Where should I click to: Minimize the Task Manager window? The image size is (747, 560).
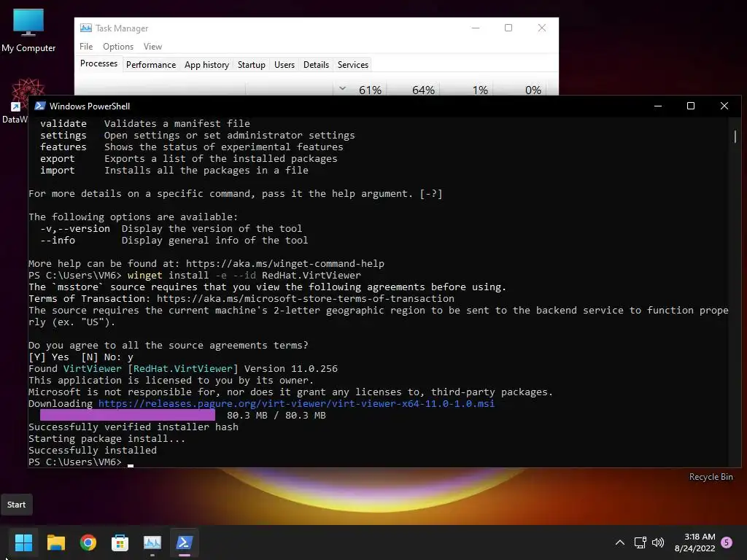click(476, 28)
